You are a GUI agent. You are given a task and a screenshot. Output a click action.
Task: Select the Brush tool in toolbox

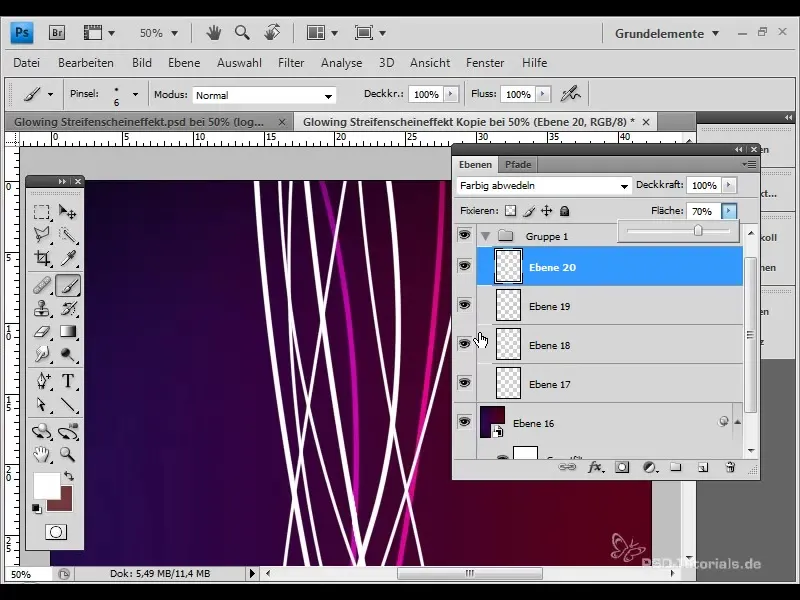point(67,285)
